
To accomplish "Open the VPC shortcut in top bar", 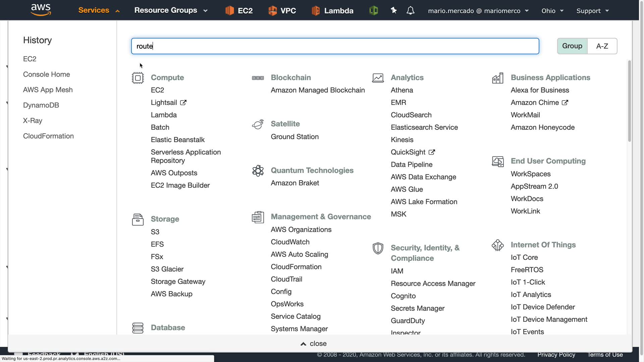I will (282, 11).
